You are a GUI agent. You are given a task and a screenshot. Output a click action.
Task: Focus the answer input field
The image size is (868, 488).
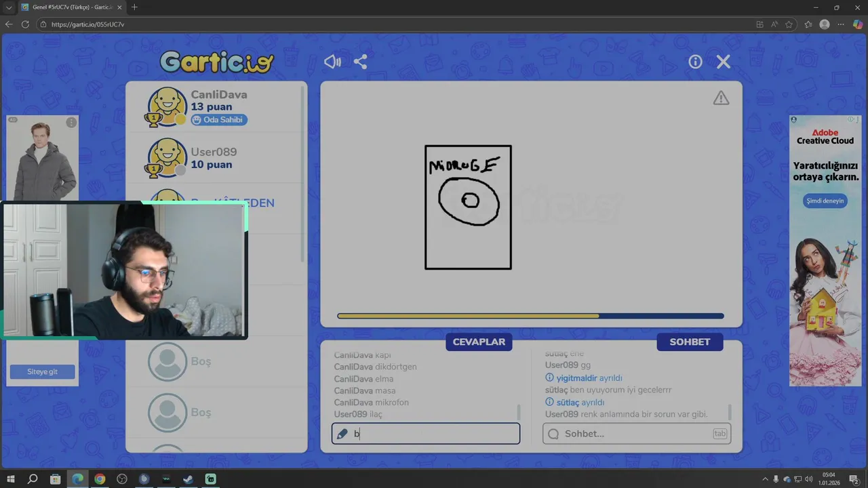pyautogui.click(x=426, y=434)
